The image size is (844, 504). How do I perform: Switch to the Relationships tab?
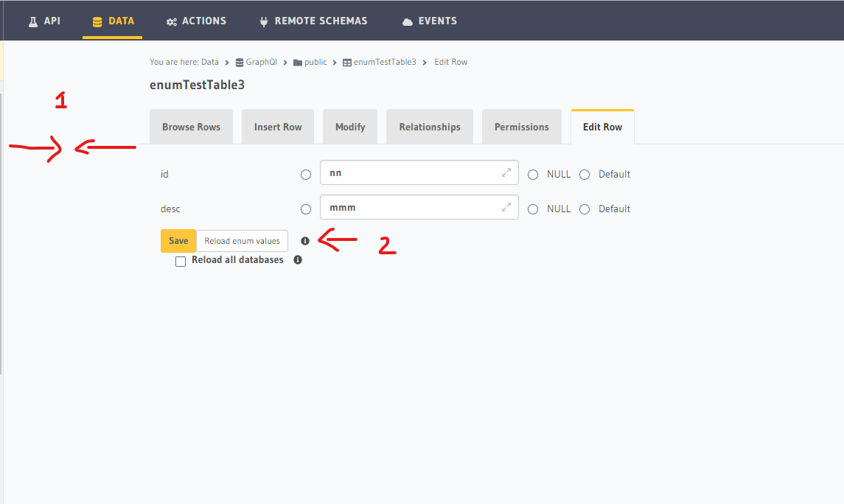430,127
